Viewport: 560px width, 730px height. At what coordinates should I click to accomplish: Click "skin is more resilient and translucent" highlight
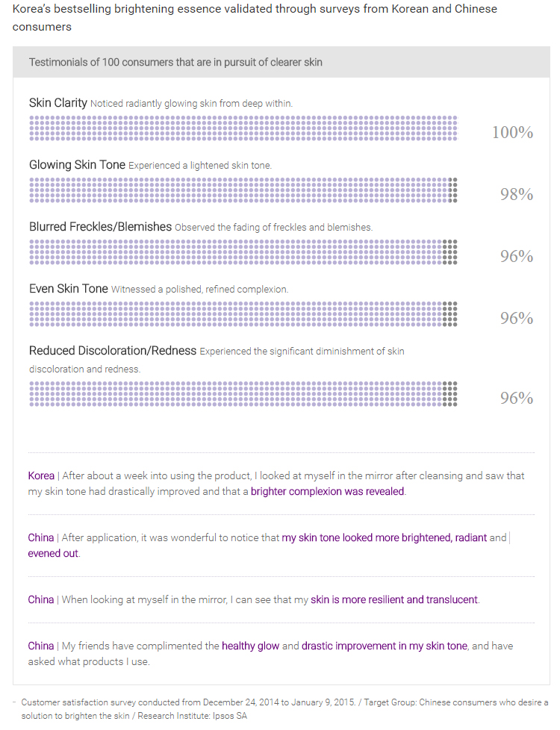point(394,599)
